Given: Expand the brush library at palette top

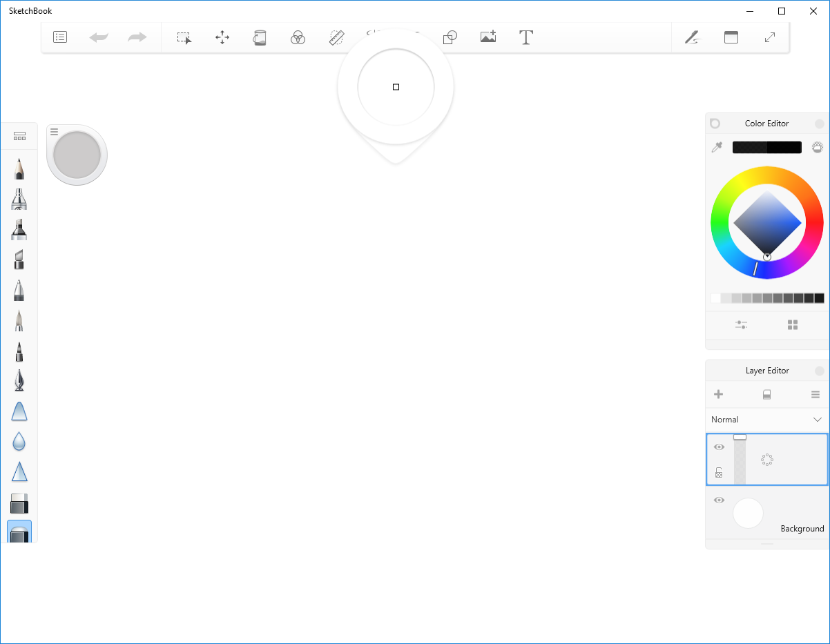Looking at the screenshot, I should click(x=19, y=136).
